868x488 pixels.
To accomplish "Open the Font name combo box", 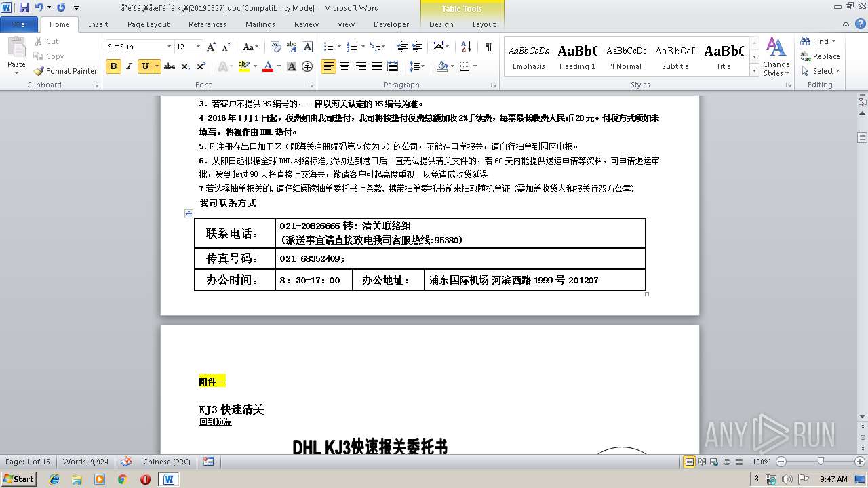I will [x=140, y=47].
